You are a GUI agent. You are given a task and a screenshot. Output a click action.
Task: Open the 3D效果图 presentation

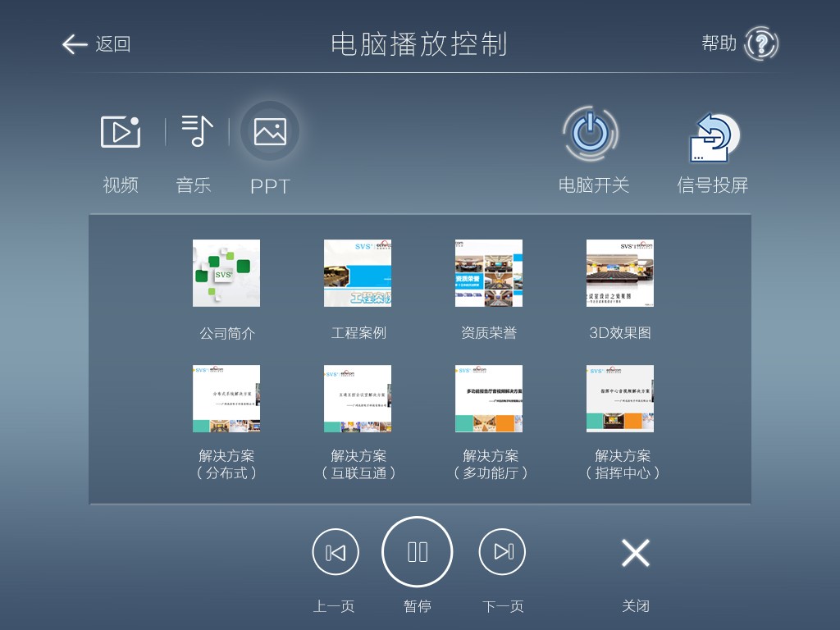620,274
